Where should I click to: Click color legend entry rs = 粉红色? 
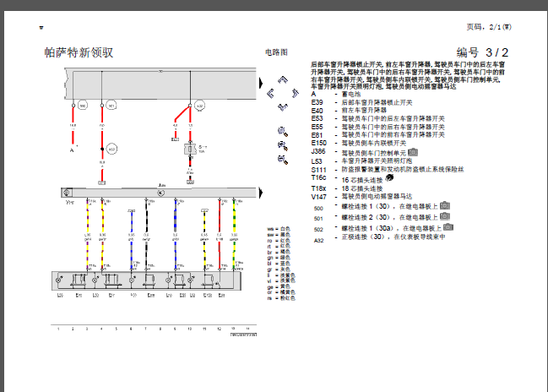(281, 298)
